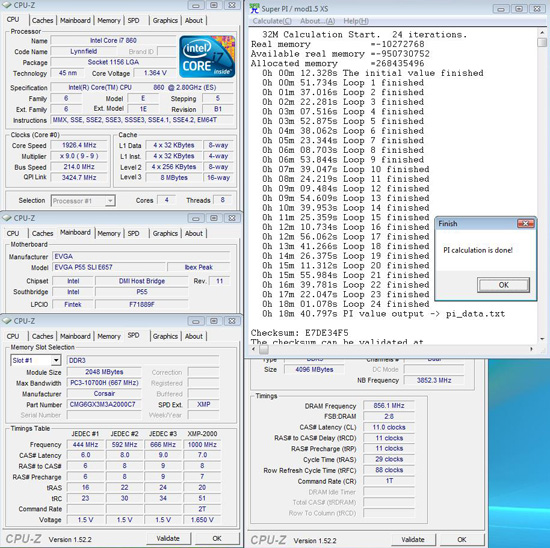The width and height of the screenshot is (550, 548).
Task: Switch to Caches tab in top CPU-Z window
Action: (x=42, y=20)
